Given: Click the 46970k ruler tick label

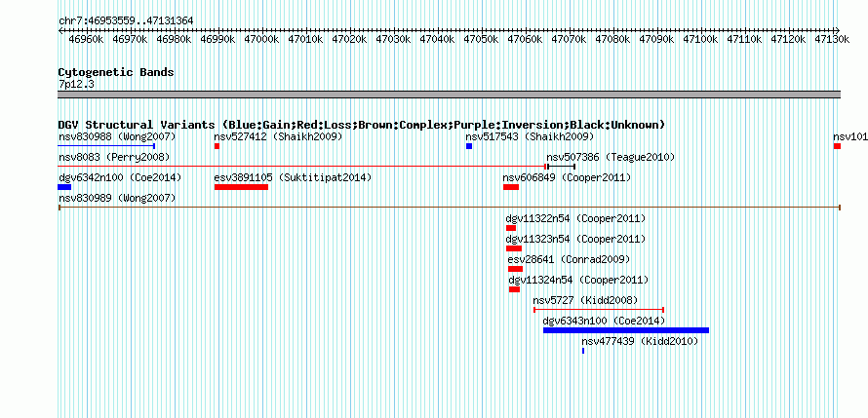Looking at the screenshot, I should click(130, 39).
